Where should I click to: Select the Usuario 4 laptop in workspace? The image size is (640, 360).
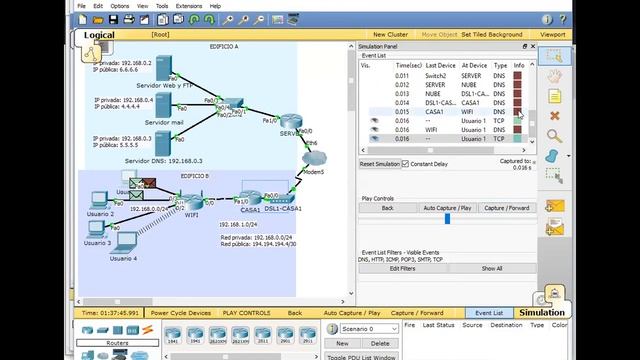(x=124, y=243)
